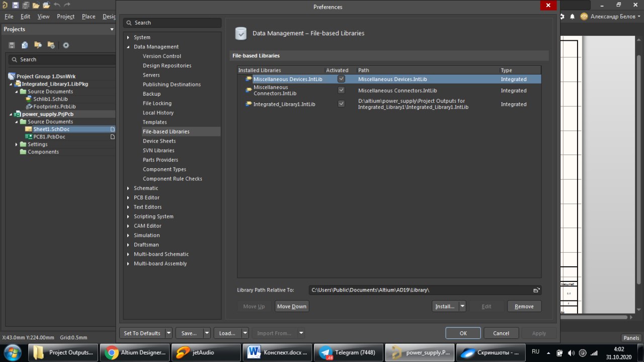Click the Open Document folder icon in the title toolbar
644x362 pixels.
[x=36, y=5]
